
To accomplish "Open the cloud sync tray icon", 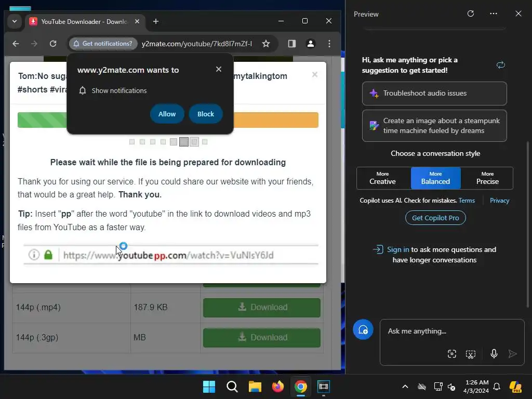I will (422, 387).
